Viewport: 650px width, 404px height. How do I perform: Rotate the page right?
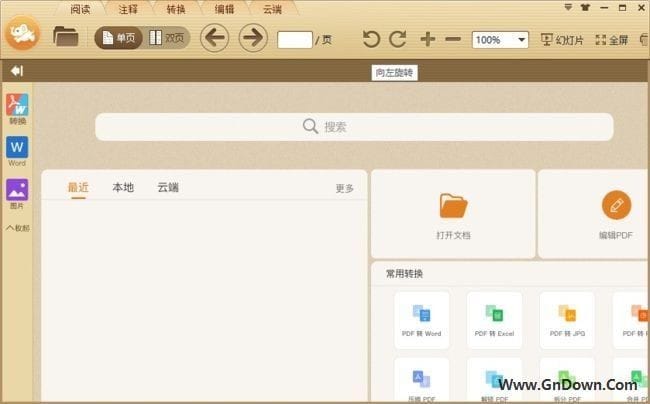(x=397, y=39)
